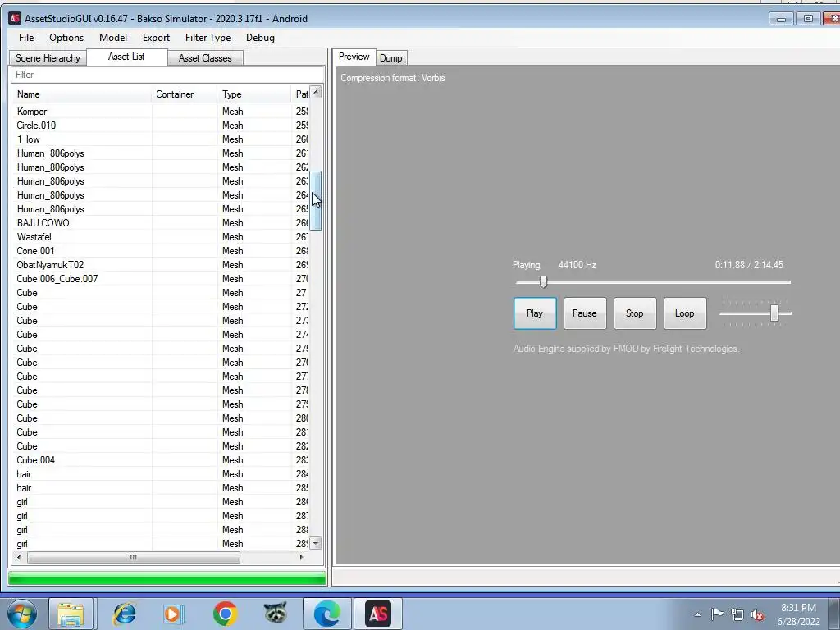
Task: Open File Explorer from taskbar
Action: tap(71, 614)
